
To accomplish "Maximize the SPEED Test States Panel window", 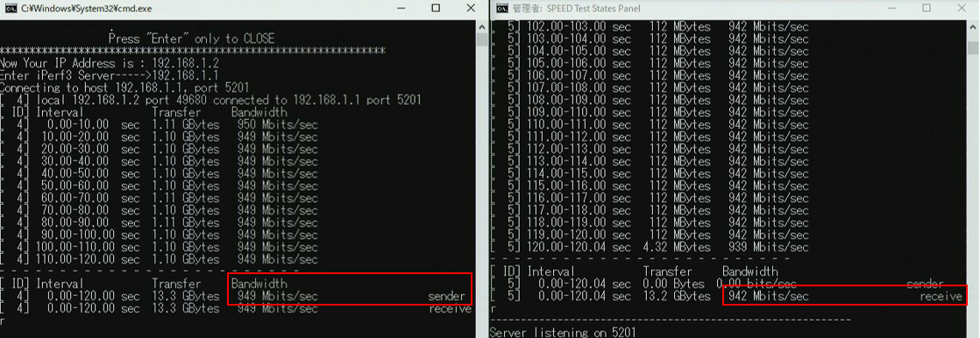I will click(x=927, y=8).
